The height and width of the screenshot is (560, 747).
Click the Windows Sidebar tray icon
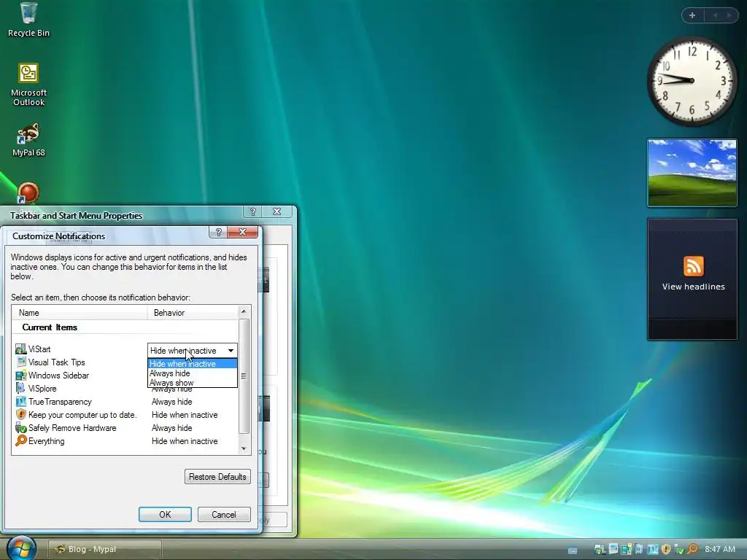[x=627, y=549]
